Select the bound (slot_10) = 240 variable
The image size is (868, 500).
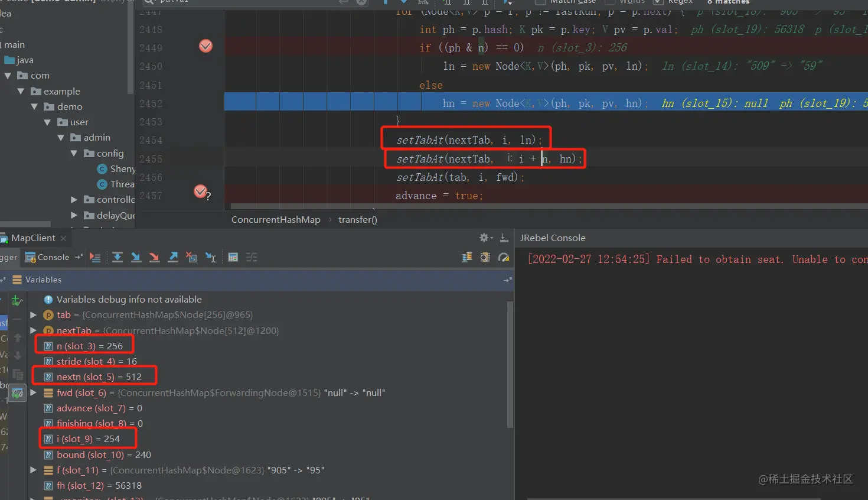coord(104,454)
